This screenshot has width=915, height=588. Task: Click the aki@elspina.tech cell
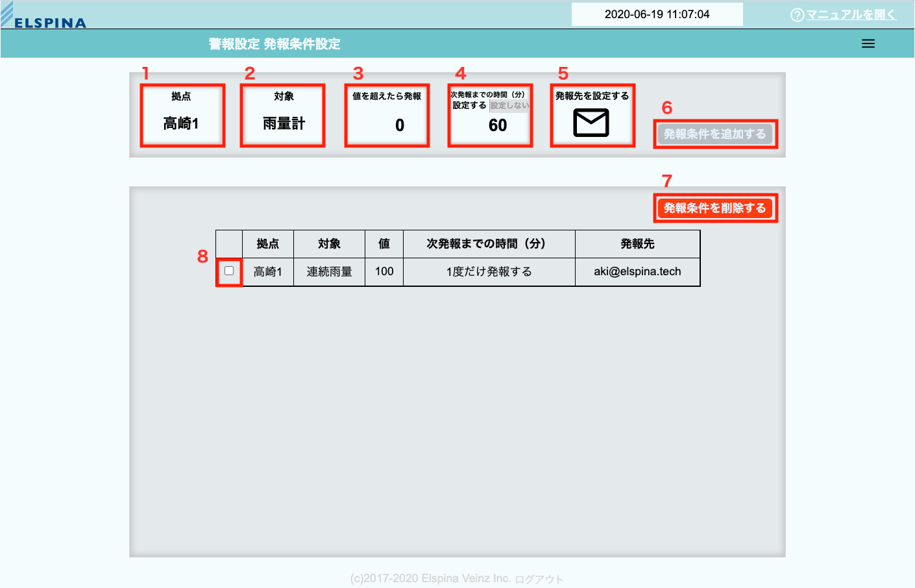(637, 271)
